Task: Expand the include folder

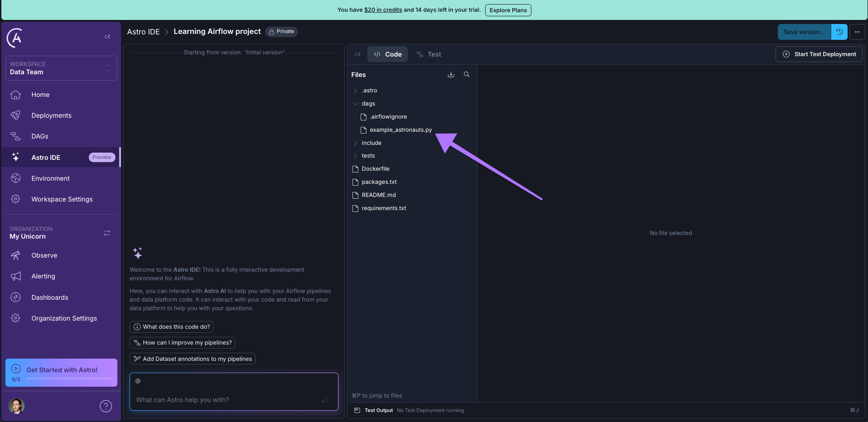Action: pos(356,143)
